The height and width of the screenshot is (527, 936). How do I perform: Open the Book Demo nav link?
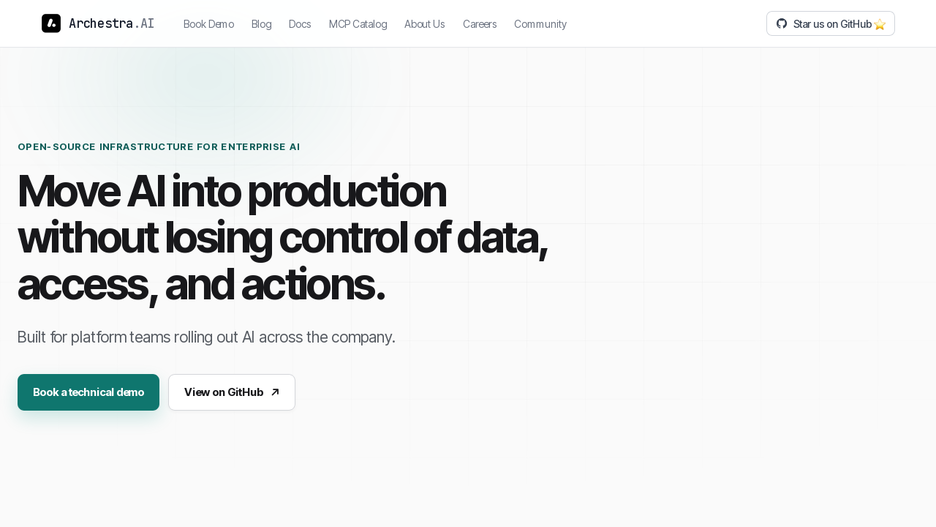pyautogui.click(x=208, y=24)
